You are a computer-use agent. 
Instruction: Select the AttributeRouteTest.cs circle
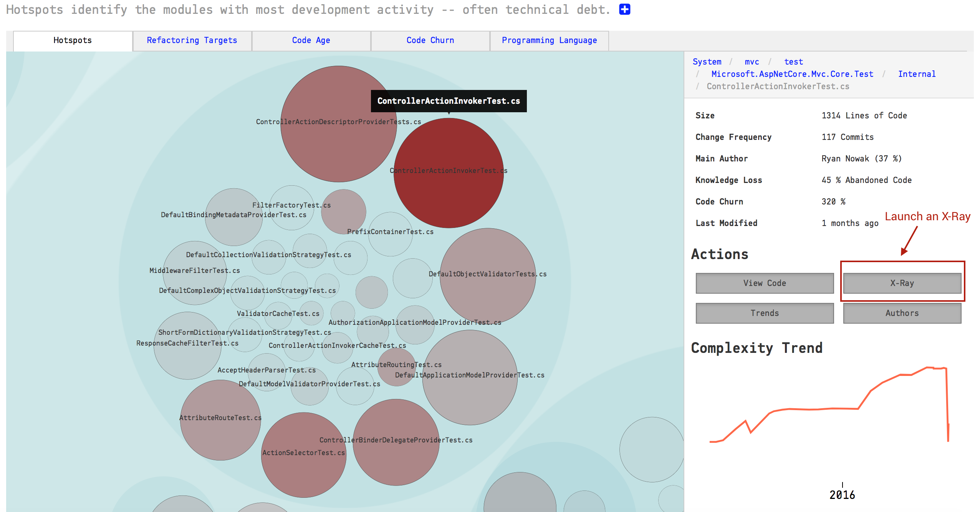[x=220, y=420]
